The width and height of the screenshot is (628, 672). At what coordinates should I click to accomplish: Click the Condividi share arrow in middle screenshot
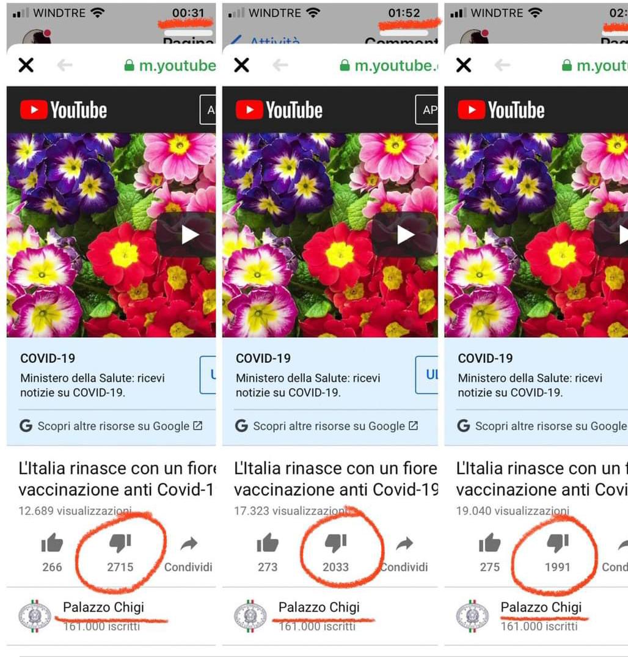(x=404, y=544)
